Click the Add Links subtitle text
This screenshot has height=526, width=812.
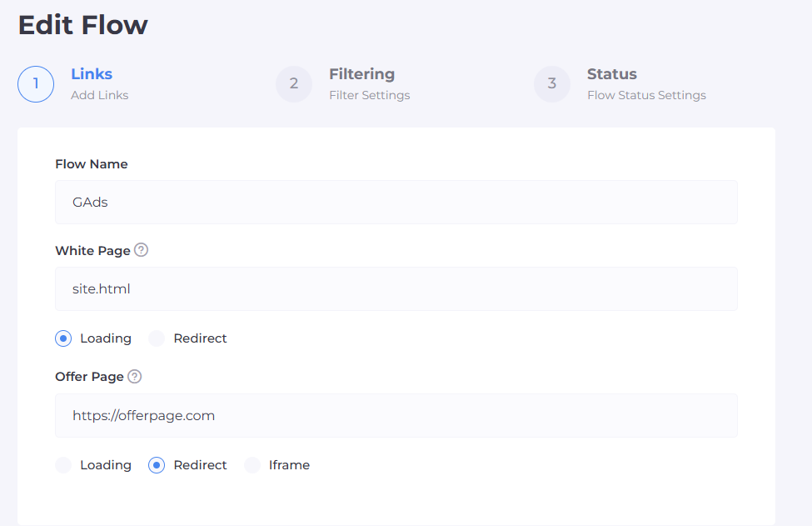pyautogui.click(x=100, y=95)
